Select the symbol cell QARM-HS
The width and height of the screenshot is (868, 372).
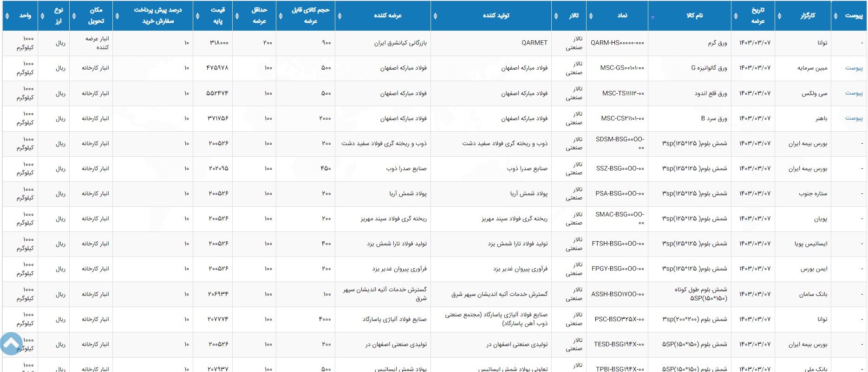[617, 43]
